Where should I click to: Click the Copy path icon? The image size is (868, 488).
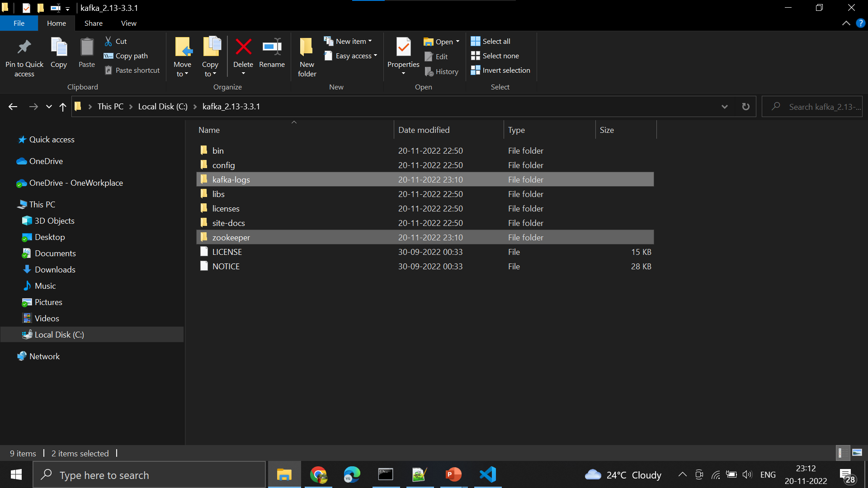[x=108, y=56]
